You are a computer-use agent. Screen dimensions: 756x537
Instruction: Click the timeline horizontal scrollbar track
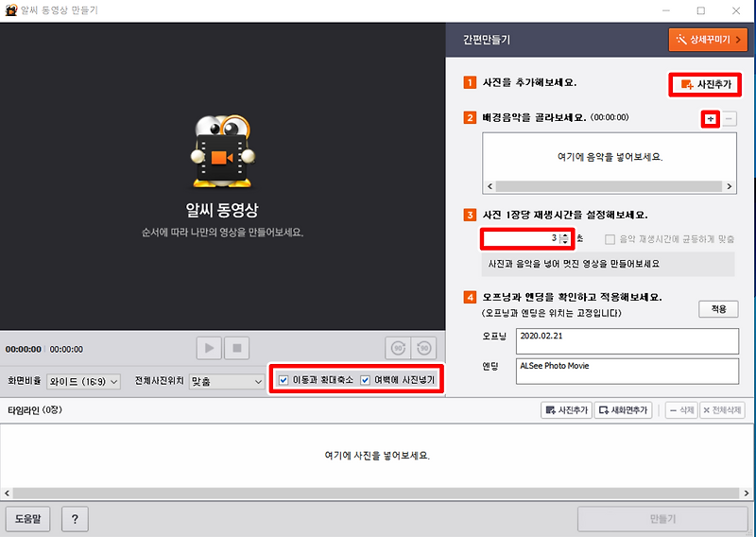[x=376, y=494]
